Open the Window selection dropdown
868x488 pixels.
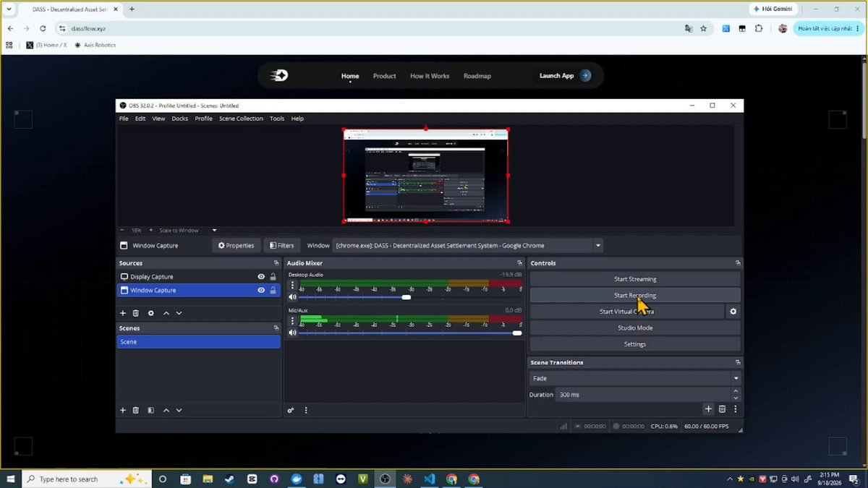(468, 246)
